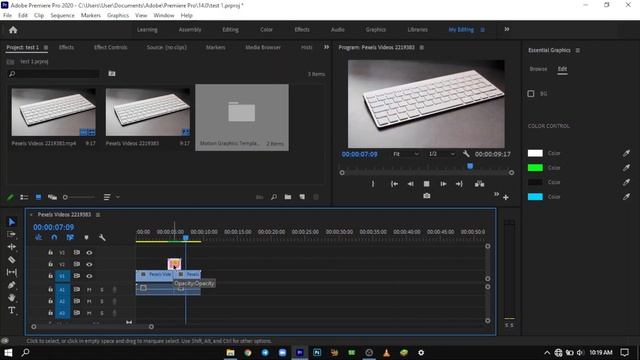
Task: Find in Project panel magnifier icon
Action: (274, 197)
